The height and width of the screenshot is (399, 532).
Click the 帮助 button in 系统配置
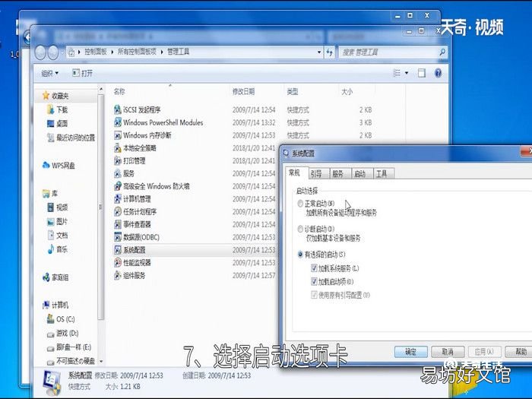(x=519, y=351)
